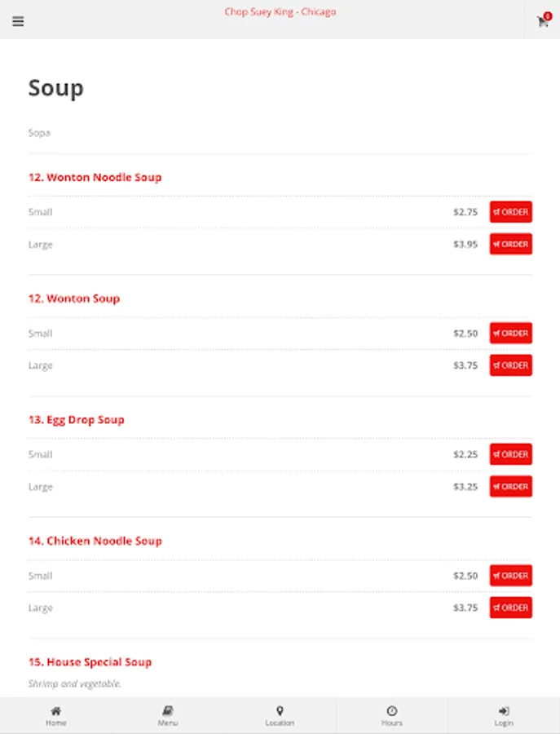Open the hamburger menu icon
560x734 pixels.
pyautogui.click(x=18, y=21)
